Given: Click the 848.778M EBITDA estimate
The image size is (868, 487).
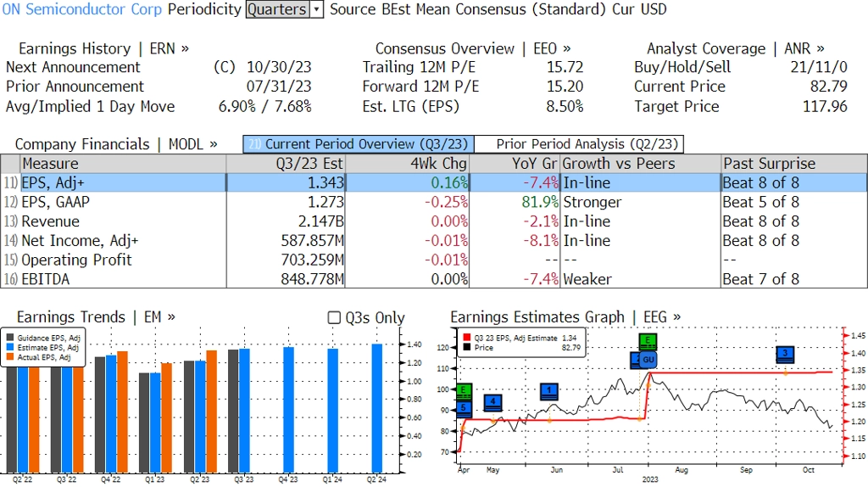Looking at the screenshot, I should (x=312, y=279).
